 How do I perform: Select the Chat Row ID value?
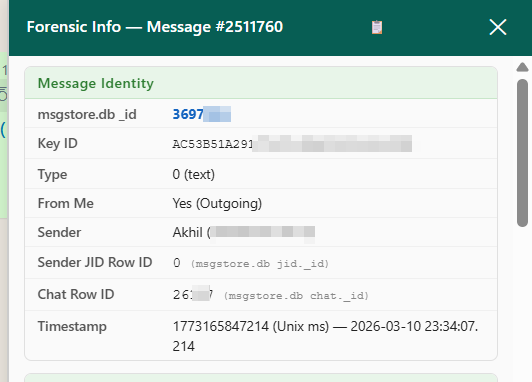(193, 294)
